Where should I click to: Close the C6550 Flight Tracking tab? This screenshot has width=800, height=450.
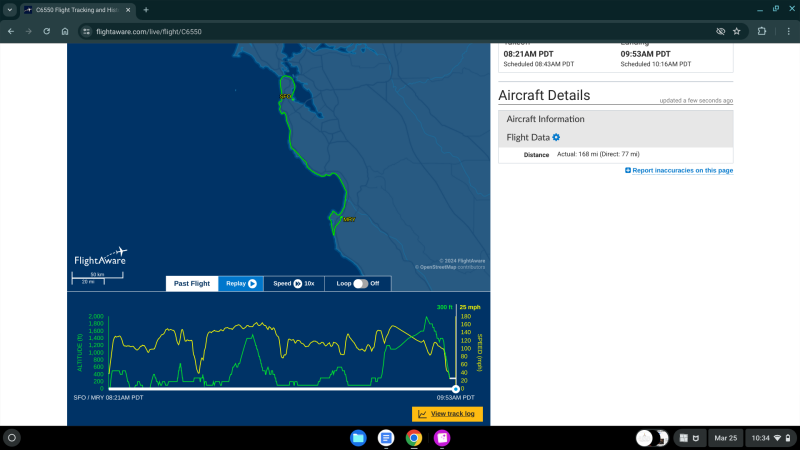128,10
